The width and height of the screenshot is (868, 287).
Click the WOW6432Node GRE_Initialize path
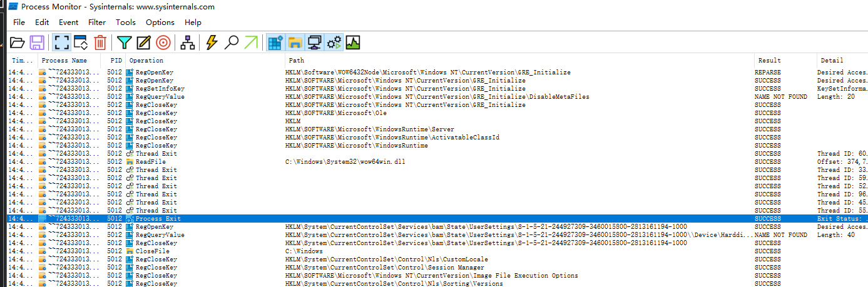pos(428,73)
